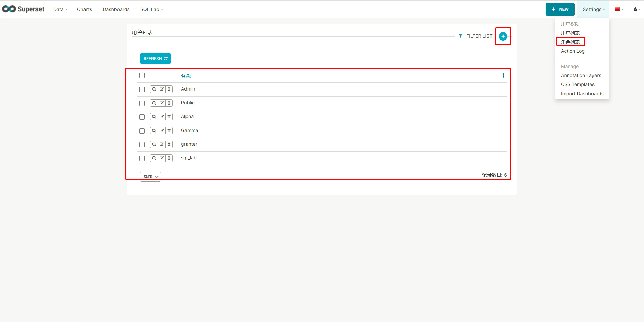Image resolution: width=644 pixels, height=322 pixels.
Task: Go to Dashboards page
Action: [116, 9]
